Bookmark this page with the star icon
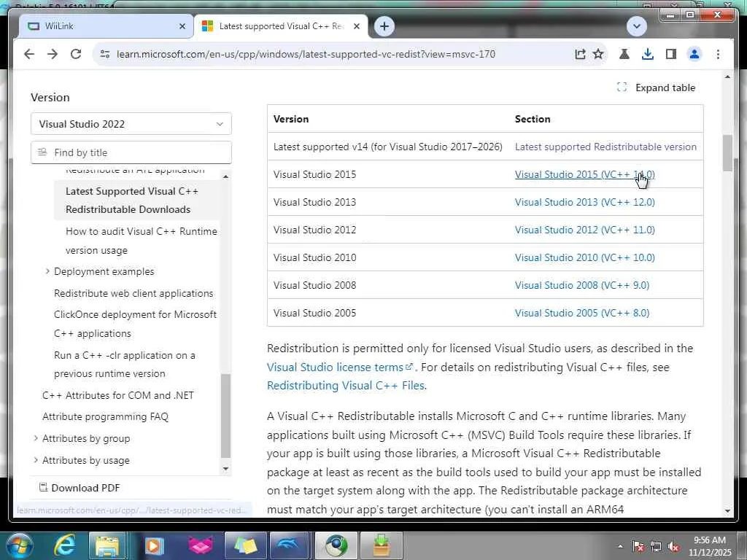This screenshot has height=560, width=747. click(598, 54)
